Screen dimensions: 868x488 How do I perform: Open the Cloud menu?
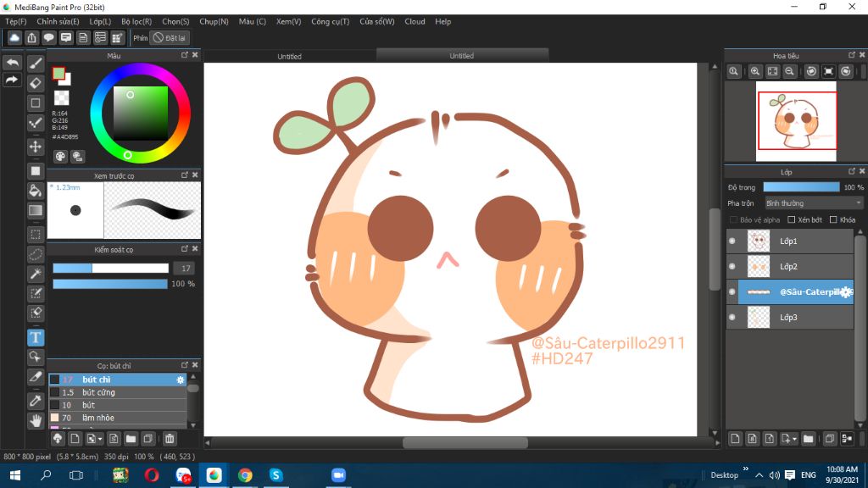(x=415, y=21)
